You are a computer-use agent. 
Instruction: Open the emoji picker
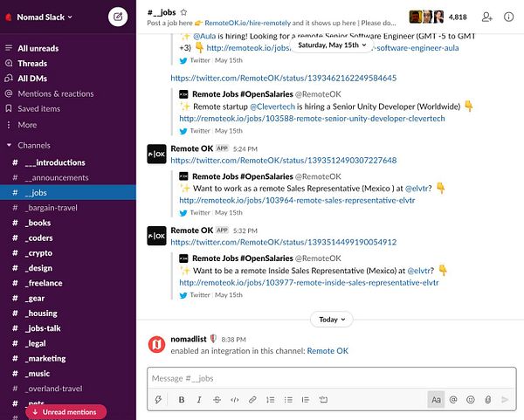pos(471,399)
